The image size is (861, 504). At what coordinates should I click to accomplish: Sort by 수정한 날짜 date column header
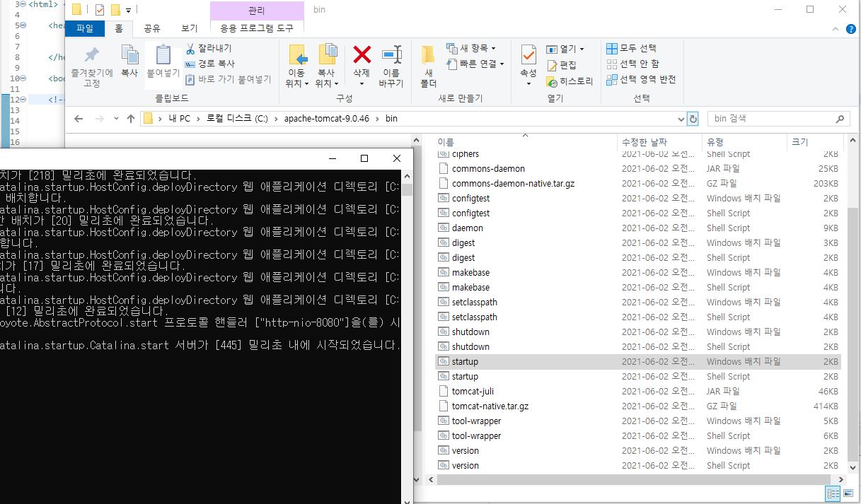coord(661,142)
